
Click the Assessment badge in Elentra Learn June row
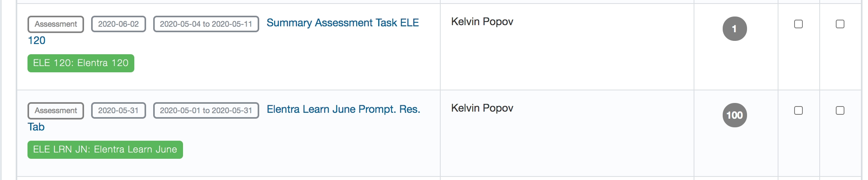[x=56, y=111]
